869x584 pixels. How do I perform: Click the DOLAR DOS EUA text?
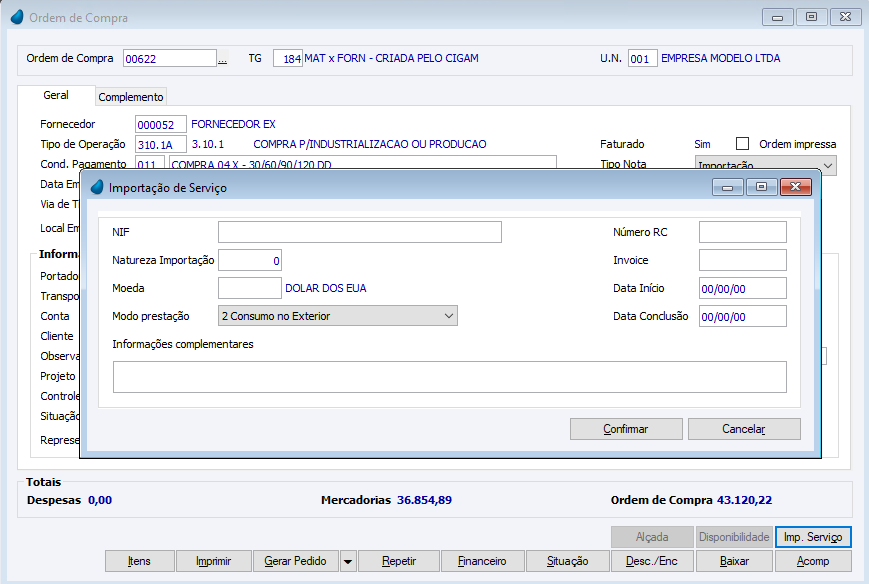pos(326,288)
